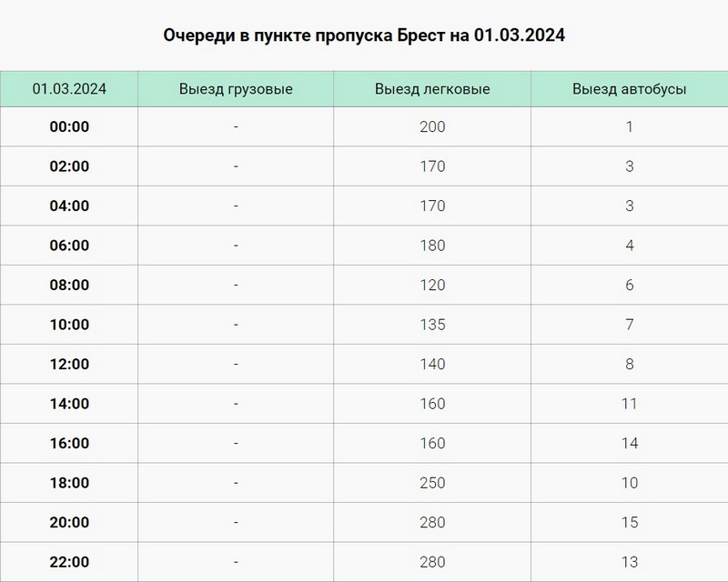Select the 02:00 time cell
This screenshot has width=728, height=582.
(69, 166)
